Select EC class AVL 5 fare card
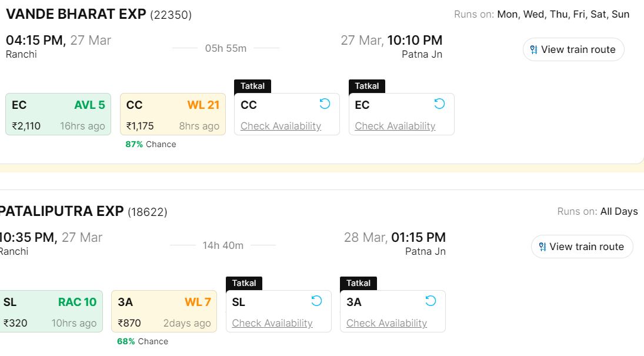This screenshot has width=644, height=356. [x=58, y=114]
